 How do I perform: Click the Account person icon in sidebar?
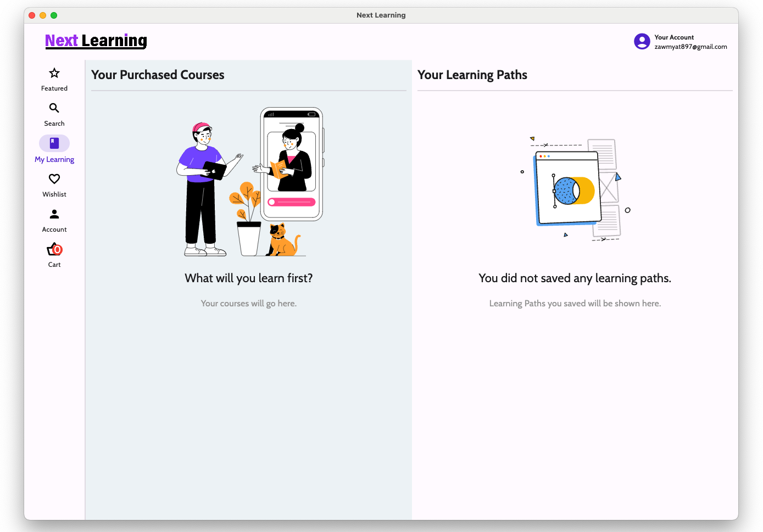coord(54,214)
